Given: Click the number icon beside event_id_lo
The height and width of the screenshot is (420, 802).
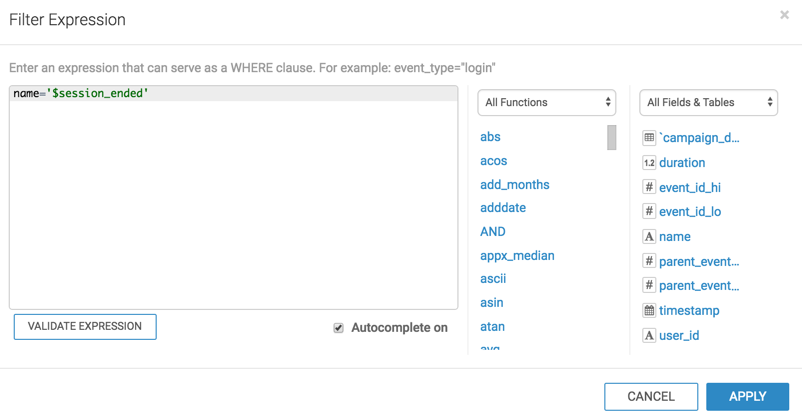Looking at the screenshot, I should tap(649, 212).
